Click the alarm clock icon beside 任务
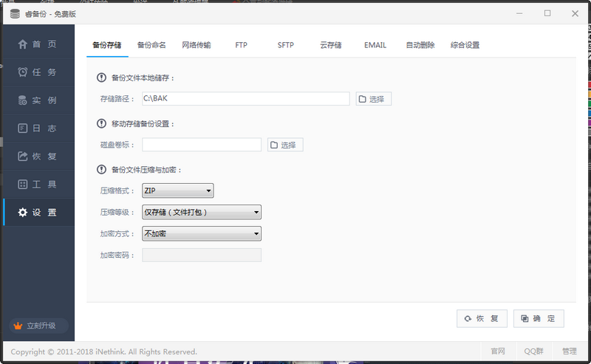This screenshot has width=591, height=364. click(x=23, y=72)
